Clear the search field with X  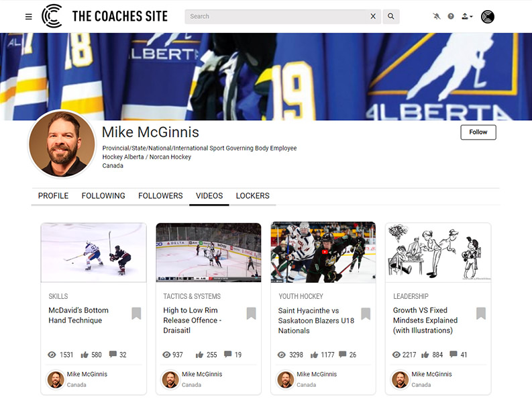coord(373,16)
